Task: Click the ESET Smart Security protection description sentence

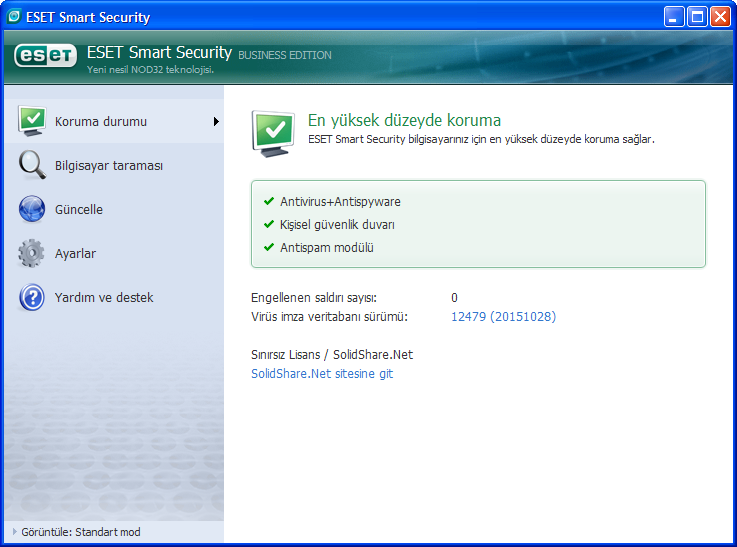Action: tap(481, 140)
